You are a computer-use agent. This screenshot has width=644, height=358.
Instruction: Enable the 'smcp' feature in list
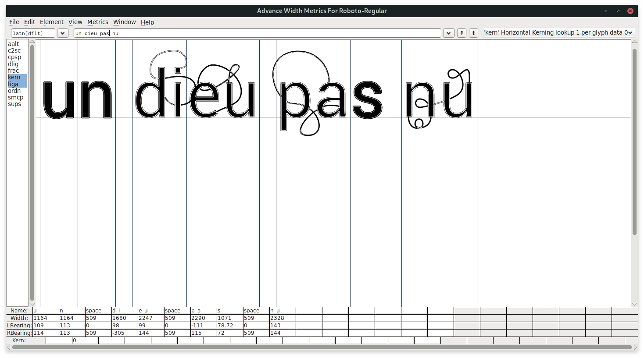[15, 97]
